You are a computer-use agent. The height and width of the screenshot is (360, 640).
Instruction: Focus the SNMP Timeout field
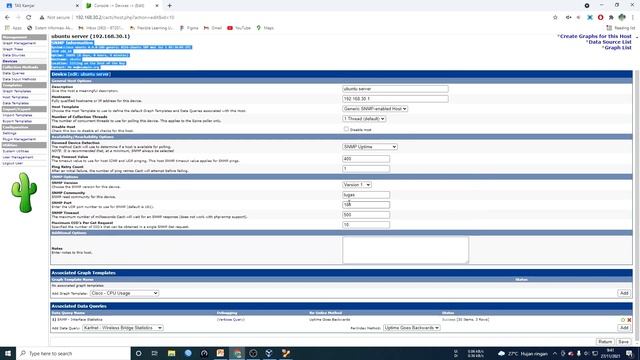pyautogui.click(x=366, y=215)
